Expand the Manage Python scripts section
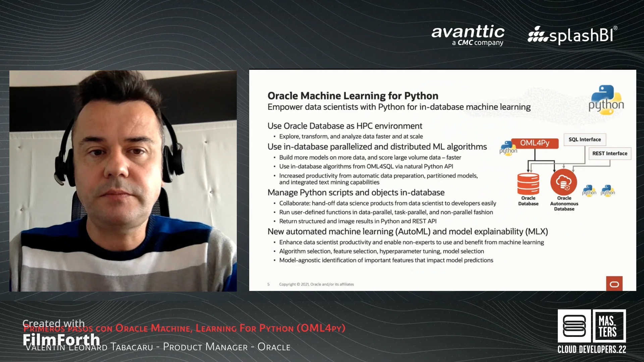This screenshot has width=644, height=362. (356, 192)
